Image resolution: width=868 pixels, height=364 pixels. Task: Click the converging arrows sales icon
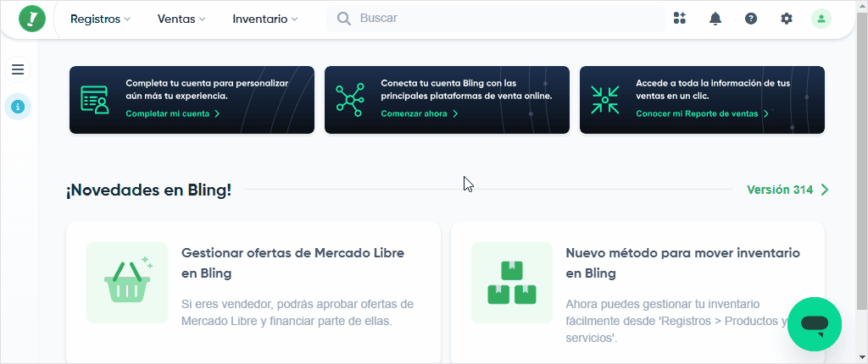[x=605, y=100]
